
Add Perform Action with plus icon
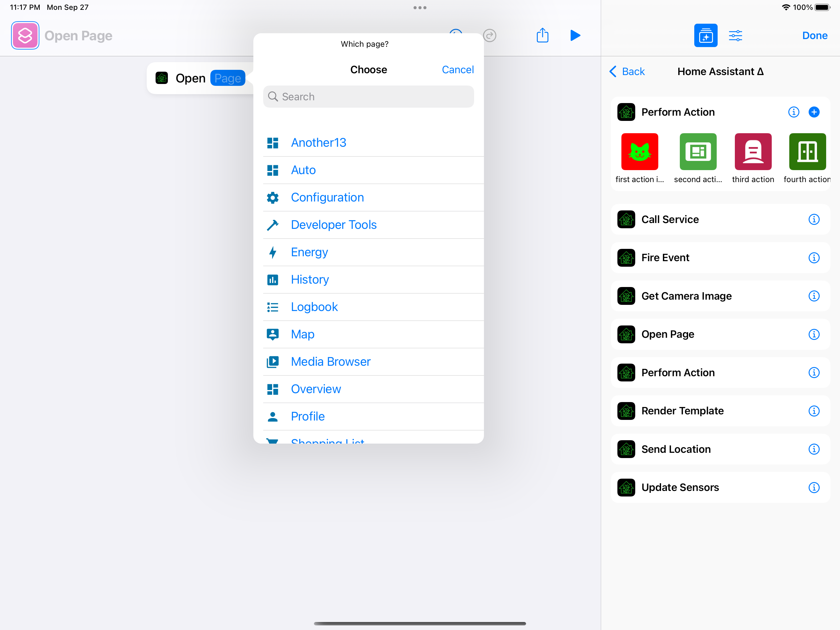(814, 112)
